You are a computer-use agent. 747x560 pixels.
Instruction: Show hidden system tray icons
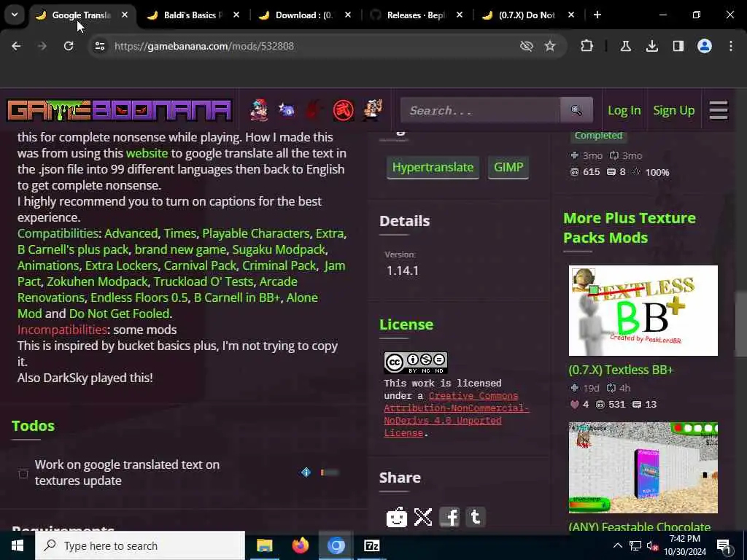(x=617, y=545)
